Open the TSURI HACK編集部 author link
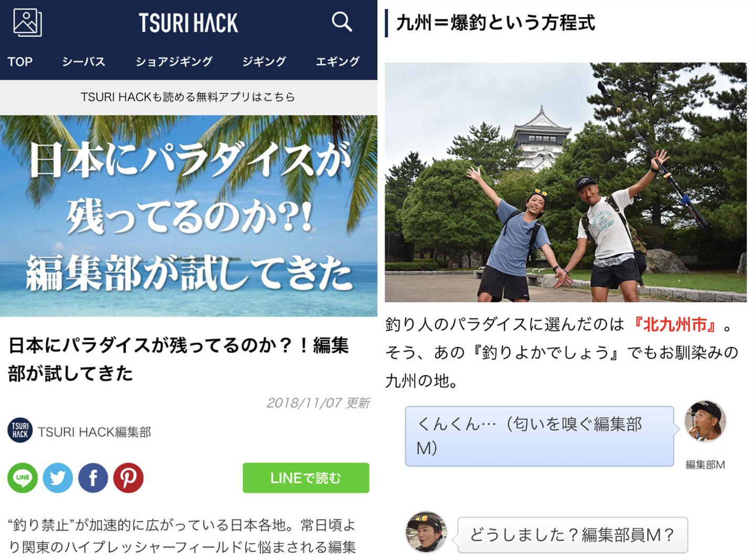Screen dimensions: 756x560 click(94, 431)
